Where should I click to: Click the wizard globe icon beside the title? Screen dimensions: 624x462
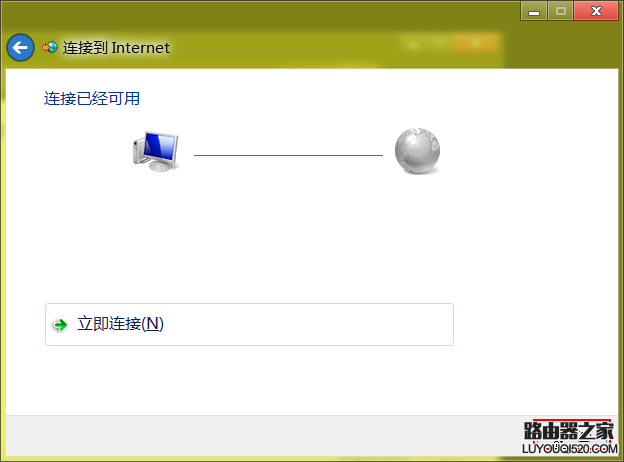pyautogui.click(x=50, y=48)
